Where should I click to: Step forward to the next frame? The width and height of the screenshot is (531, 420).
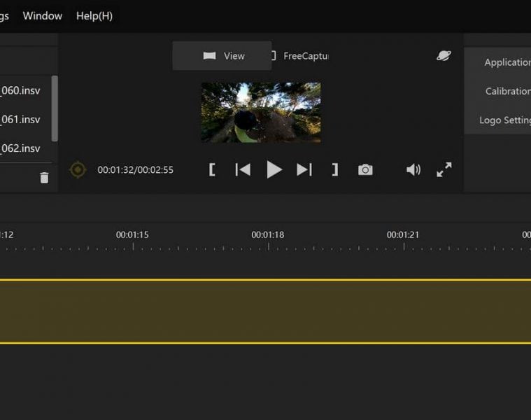pos(304,169)
